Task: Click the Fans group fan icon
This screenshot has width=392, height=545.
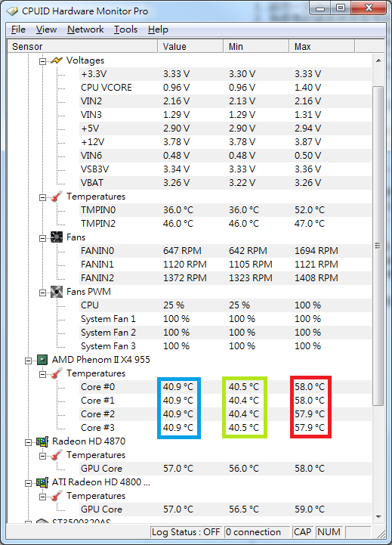Action: tap(57, 237)
